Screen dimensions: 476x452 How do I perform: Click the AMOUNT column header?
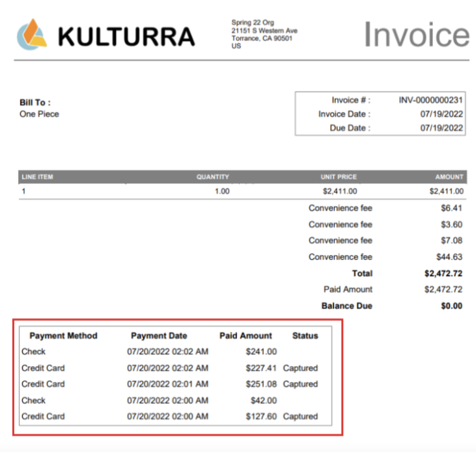point(449,177)
